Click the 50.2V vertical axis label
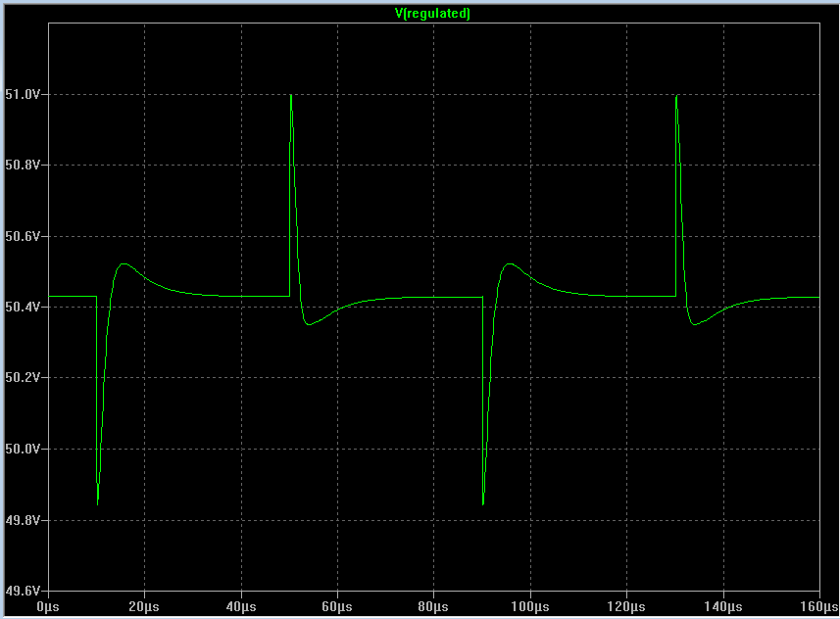Viewport: 840px width, 619px height. (23, 377)
